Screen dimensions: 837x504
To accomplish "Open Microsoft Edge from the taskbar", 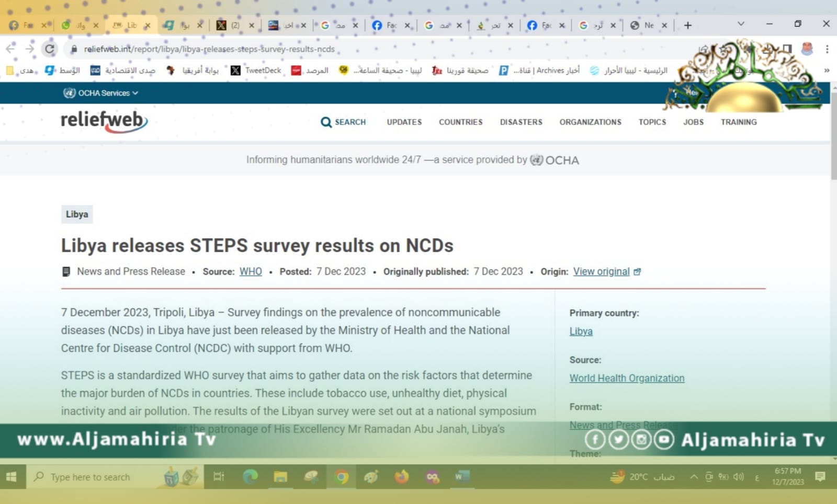I will click(x=250, y=477).
